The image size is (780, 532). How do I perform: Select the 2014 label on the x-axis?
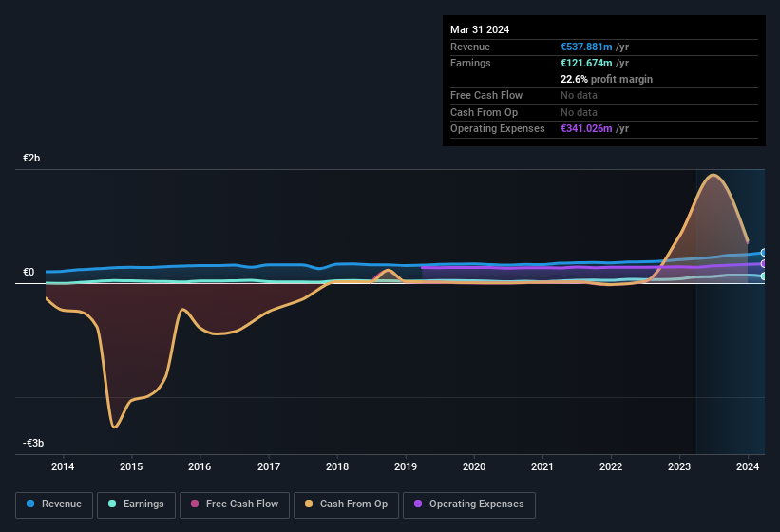click(x=63, y=466)
